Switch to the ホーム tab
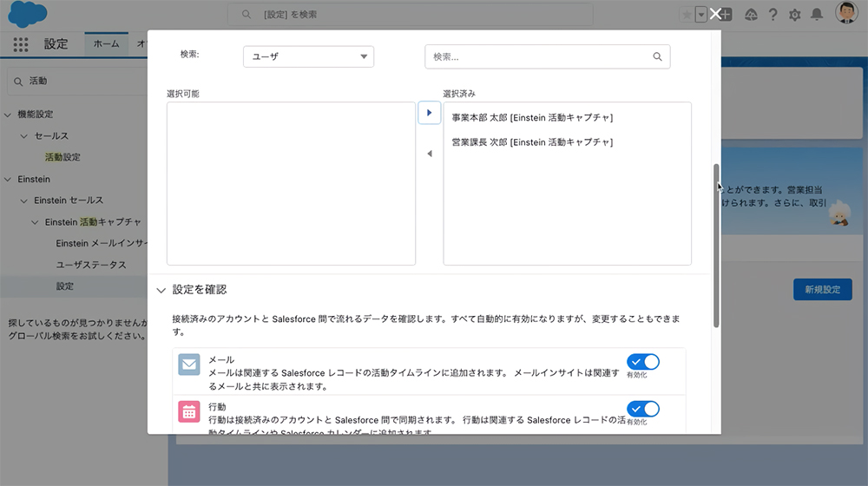Screen dimensions: 868x486 point(106,44)
